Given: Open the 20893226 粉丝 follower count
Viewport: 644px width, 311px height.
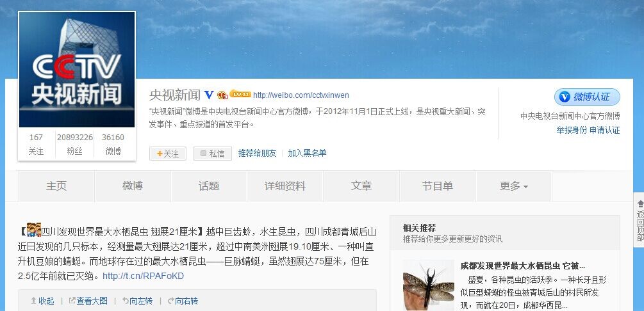Looking at the screenshot, I should pos(75,144).
